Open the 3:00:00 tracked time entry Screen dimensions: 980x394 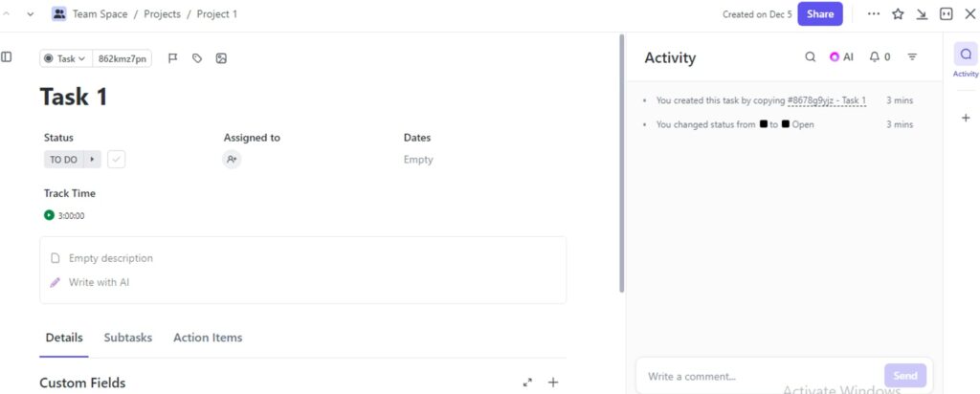(71, 215)
